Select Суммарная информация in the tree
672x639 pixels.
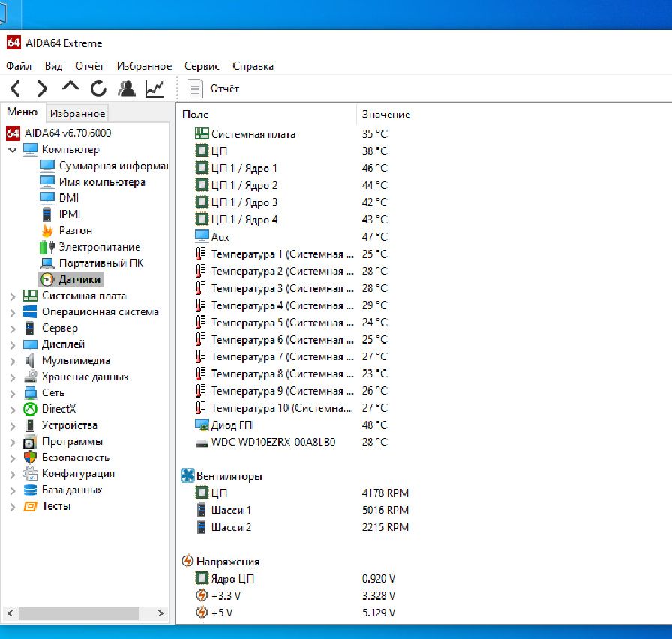click(x=113, y=166)
